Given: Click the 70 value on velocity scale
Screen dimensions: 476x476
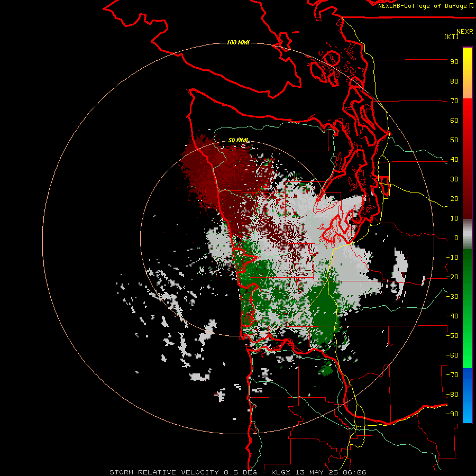Looking at the screenshot, I should pos(454,101).
